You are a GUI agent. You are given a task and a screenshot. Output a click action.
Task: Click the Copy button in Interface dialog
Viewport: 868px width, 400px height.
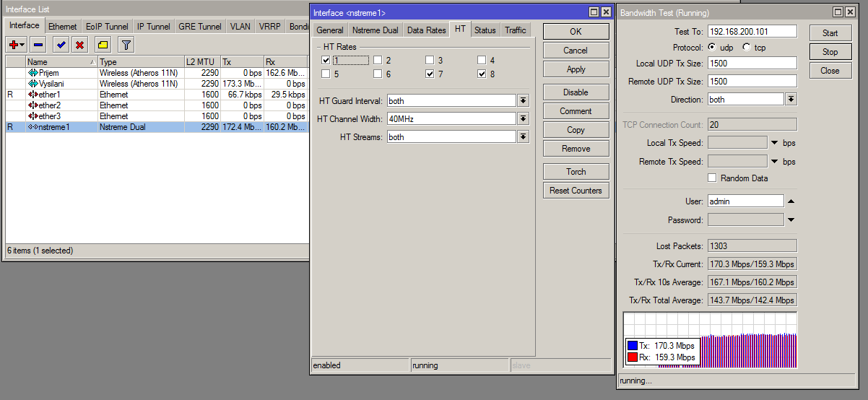pos(576,130)
